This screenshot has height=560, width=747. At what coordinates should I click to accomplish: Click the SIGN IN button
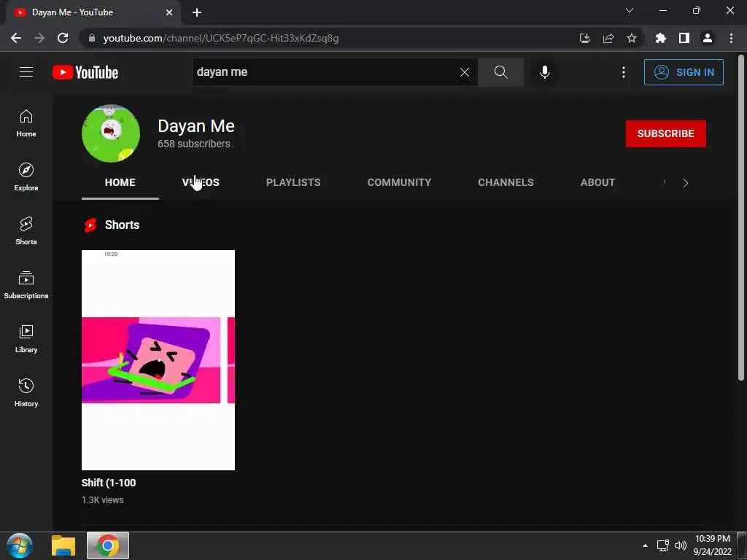[684, 72]
